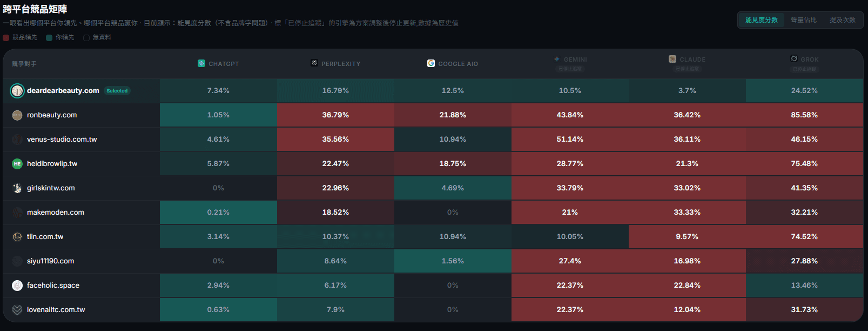
Task: Click the Grok logo icon in header
Action: click(794, 58)
